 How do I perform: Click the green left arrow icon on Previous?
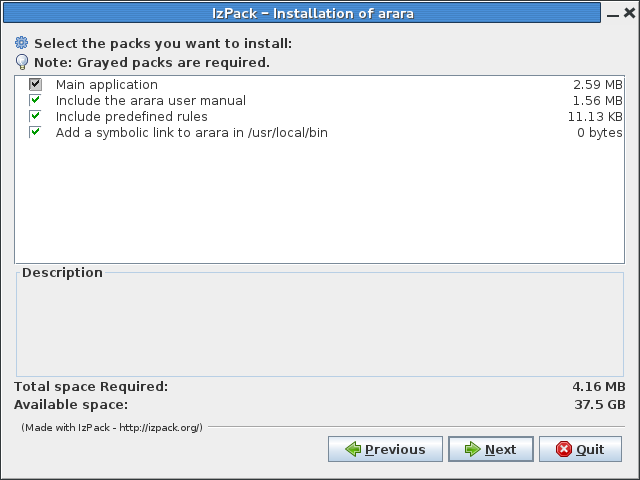click(353, 450)
